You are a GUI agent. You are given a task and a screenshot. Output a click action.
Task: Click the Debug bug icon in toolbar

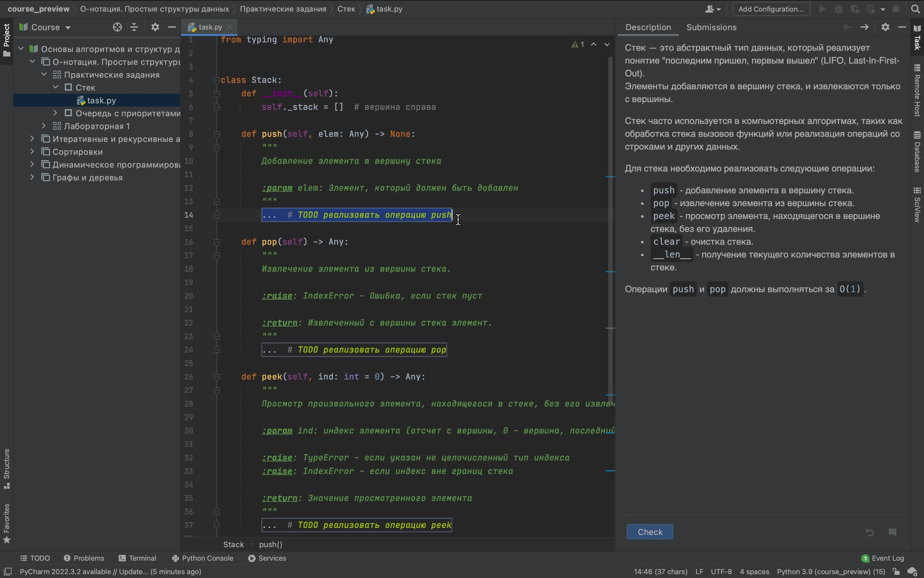coord(838,9)
